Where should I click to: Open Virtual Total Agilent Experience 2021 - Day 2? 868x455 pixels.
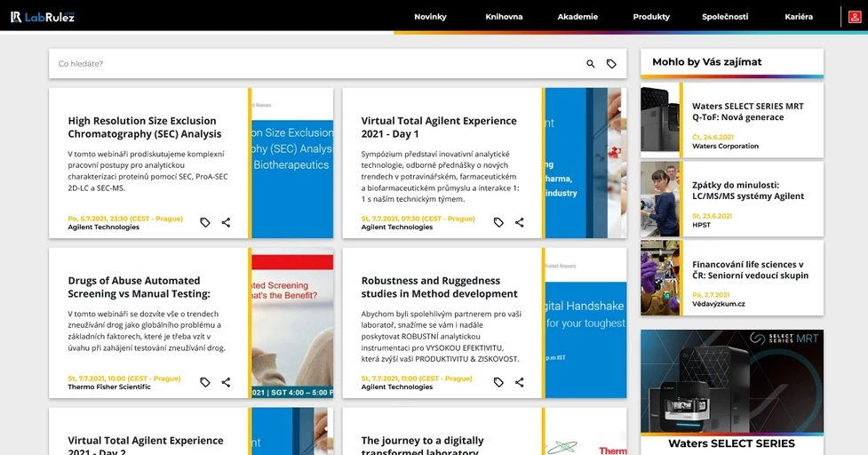pos(145,445)
